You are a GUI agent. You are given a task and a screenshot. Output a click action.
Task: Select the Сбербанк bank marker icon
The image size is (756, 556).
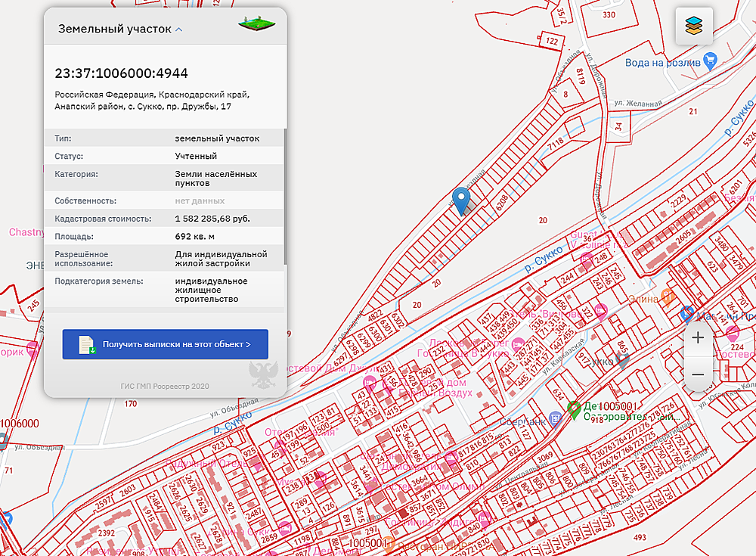coord(556,418)
